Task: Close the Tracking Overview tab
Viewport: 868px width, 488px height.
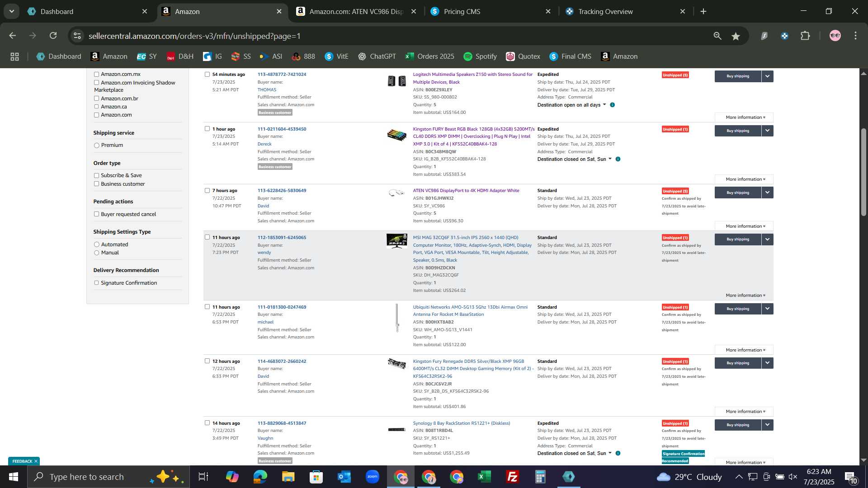Action: 683,11
